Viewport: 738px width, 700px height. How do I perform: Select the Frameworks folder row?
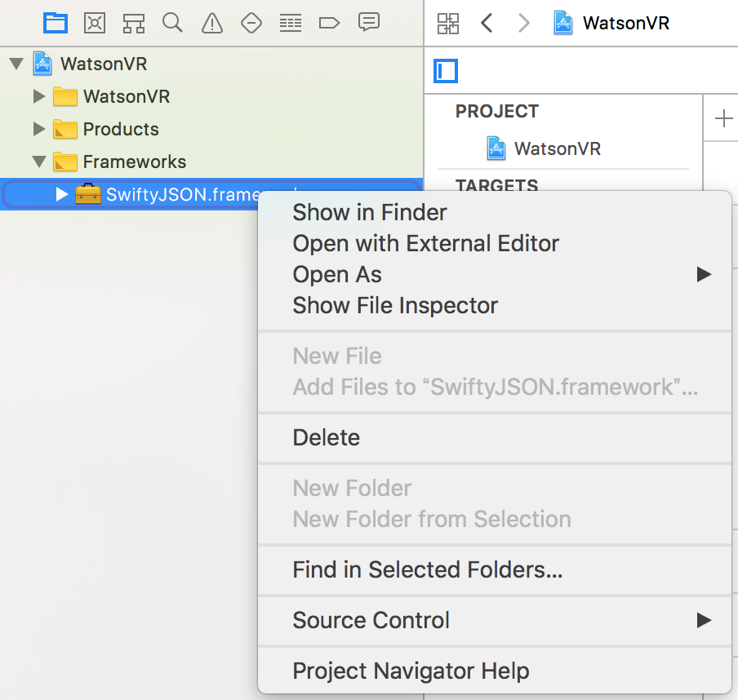pyautogui.click(x=211, y=162)
